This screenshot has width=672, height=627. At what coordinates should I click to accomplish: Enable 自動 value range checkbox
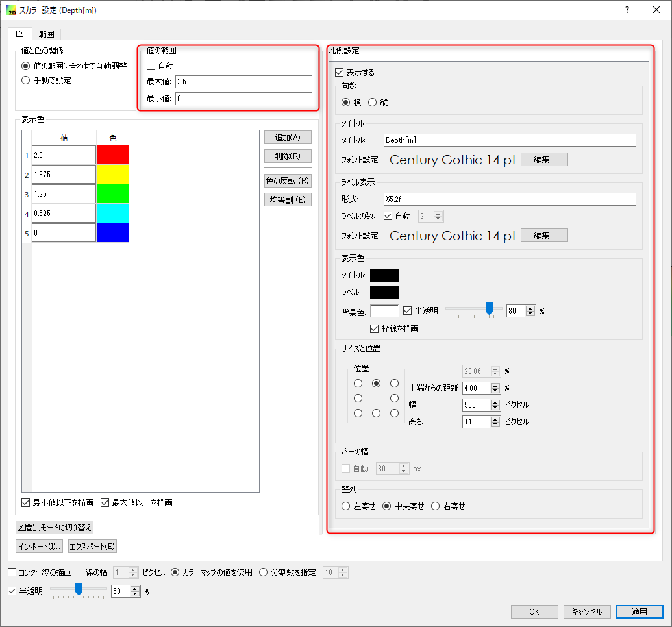tap(151, 66)
